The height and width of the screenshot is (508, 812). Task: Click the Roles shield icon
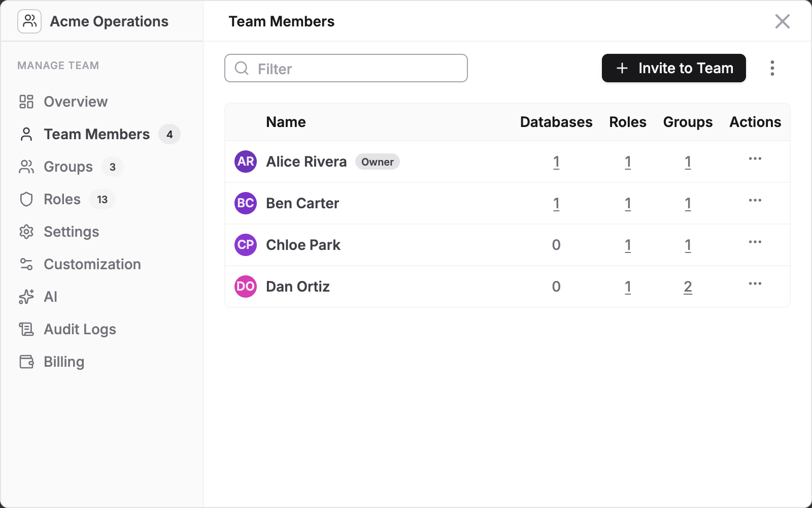point(26,199)
